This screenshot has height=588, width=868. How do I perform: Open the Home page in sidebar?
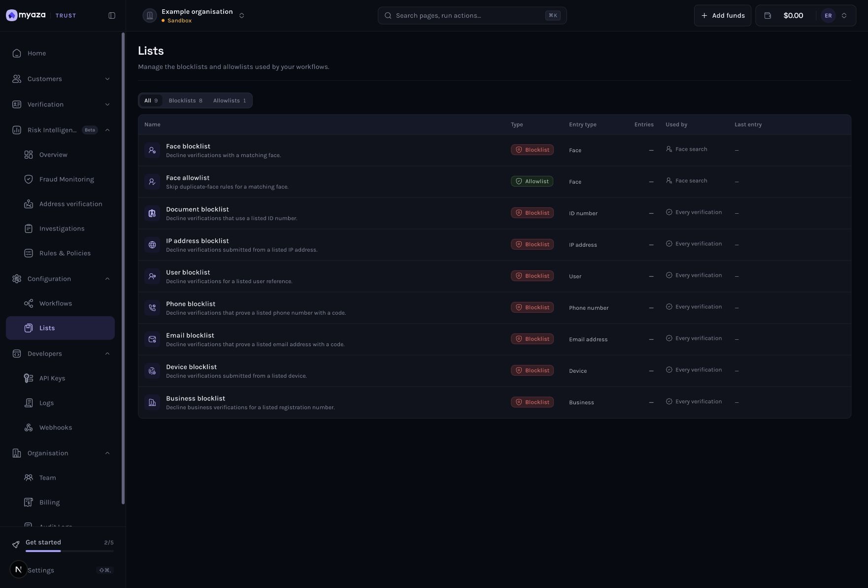(60, 53)
